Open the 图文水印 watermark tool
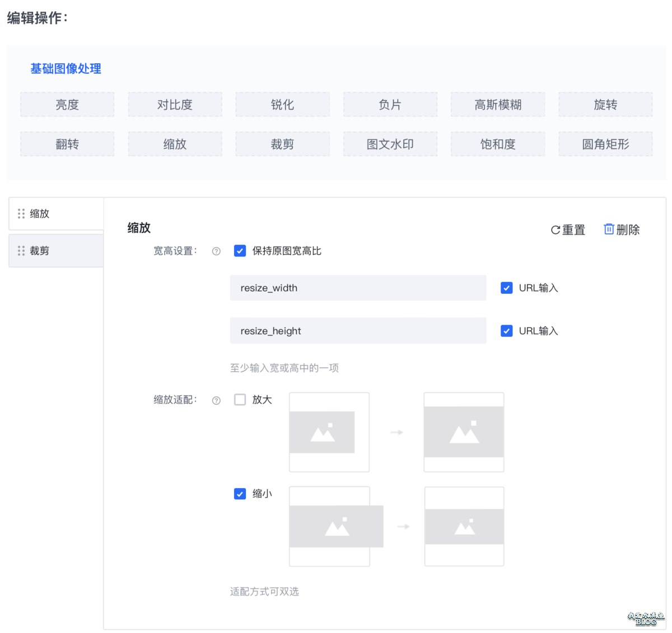The width and height of the screenshot is (672, 633). point(390,144)
